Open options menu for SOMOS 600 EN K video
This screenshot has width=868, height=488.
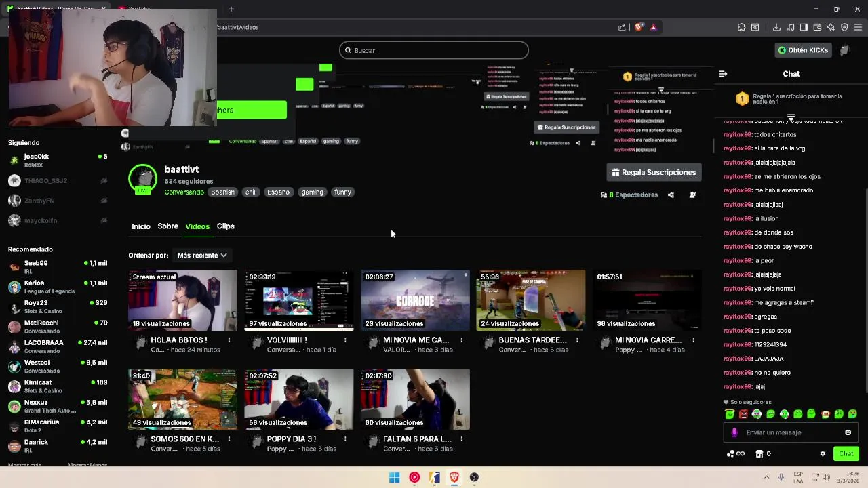tap(229, 439)
